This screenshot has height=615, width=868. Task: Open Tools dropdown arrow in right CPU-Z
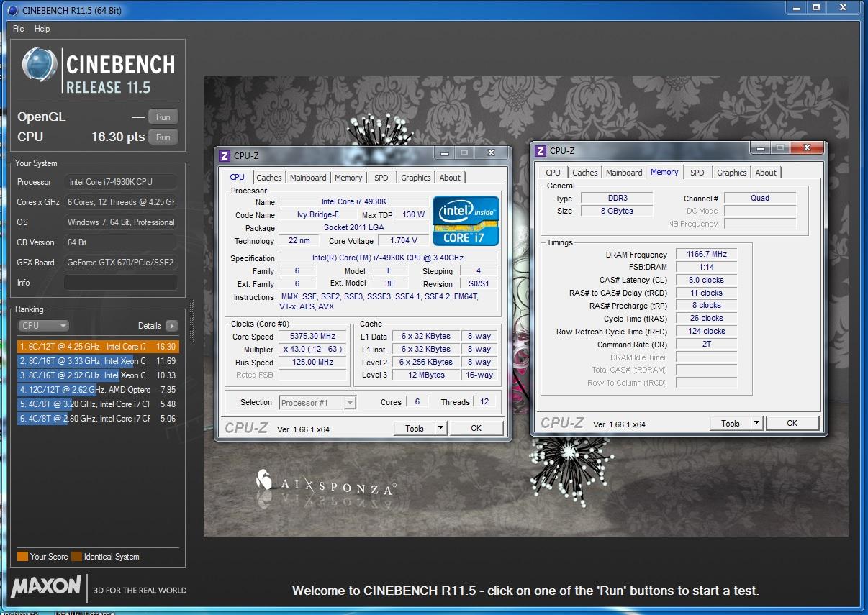pos(757,423)
